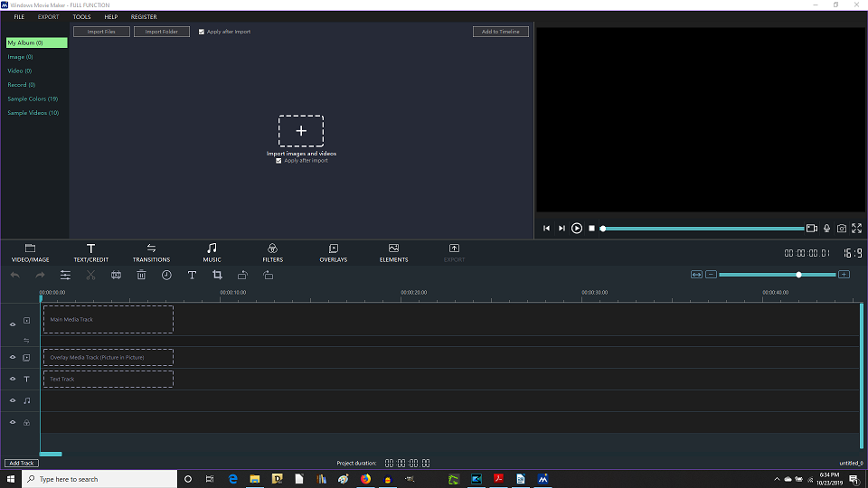The width and height of the screenshot is (868, 488).
Task: Zoom out the timeline with minus button
Action: [712, 275]
